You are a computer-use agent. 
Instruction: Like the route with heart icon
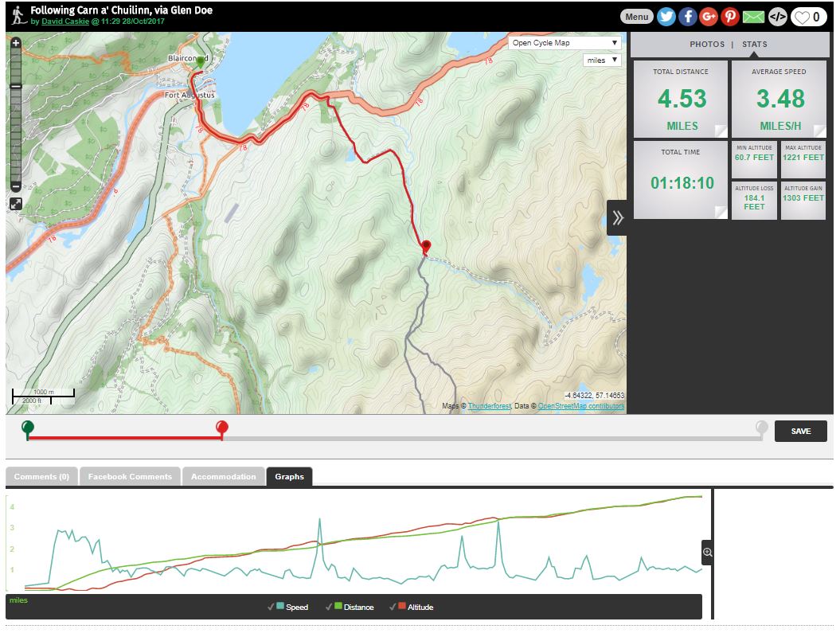808,17
